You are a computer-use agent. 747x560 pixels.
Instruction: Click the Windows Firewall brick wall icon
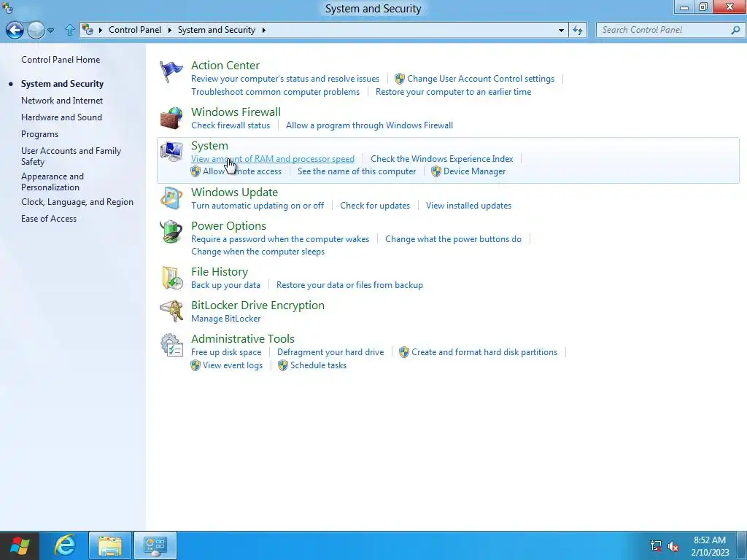pos(171,118)
